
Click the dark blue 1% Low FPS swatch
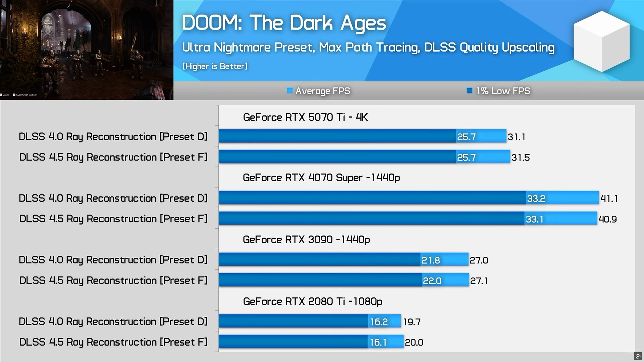(470, 90)
